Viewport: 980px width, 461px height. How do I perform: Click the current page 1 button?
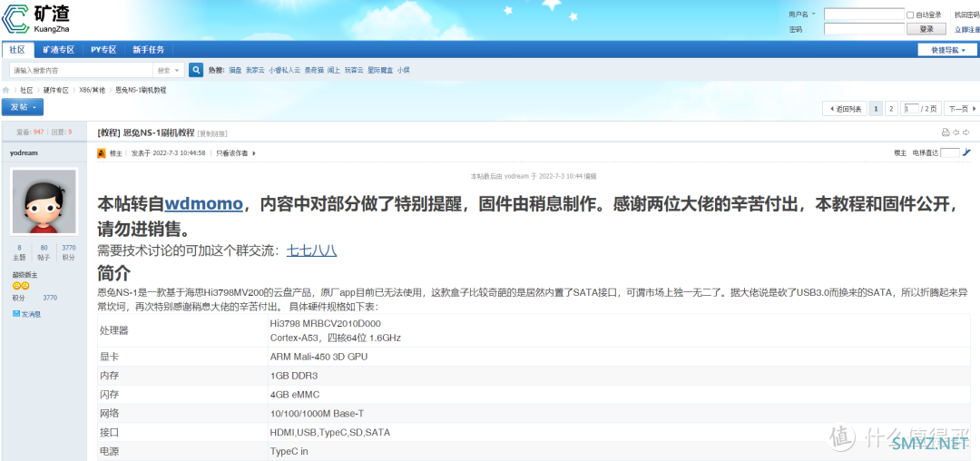877,109
